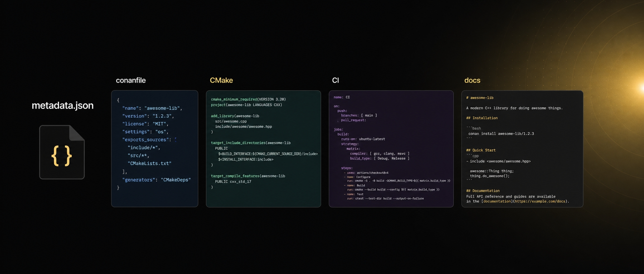Click the "CMakeLists.txt" entry in conanfile
The height and width of the screenshot is (274, 644).
[x=149, y=163]
